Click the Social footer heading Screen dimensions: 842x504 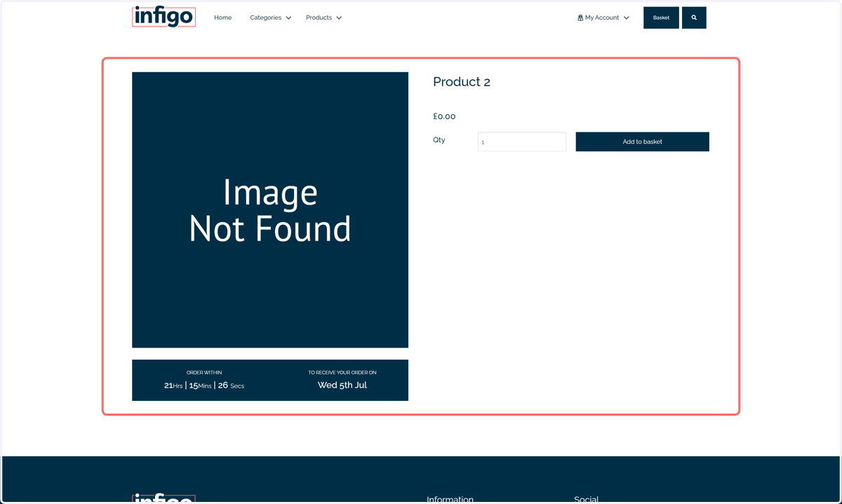(586, 499)
